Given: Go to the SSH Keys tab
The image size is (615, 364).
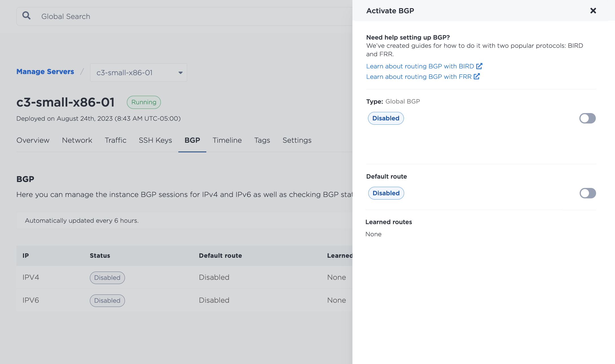Looking at the screenshot, I should tap(155, 140).
